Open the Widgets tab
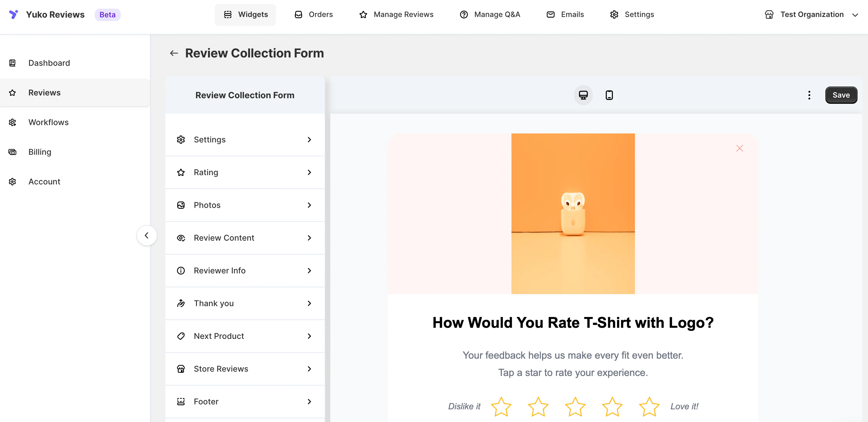The height and width of the screenshot is (422, 868). point(245,15)
